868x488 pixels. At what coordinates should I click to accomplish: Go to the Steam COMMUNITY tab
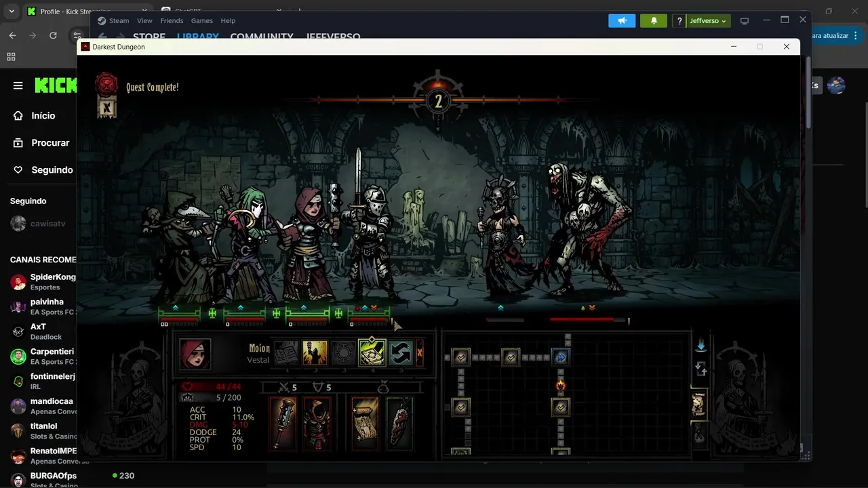pos(262,37)
